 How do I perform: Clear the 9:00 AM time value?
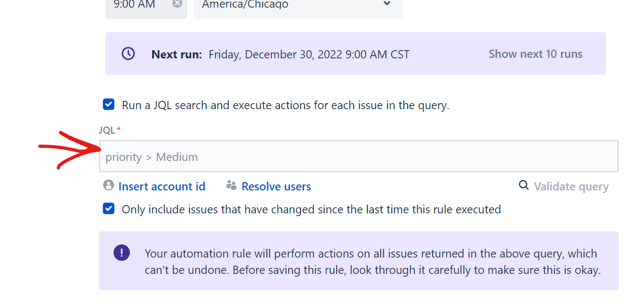pos(177,3)
